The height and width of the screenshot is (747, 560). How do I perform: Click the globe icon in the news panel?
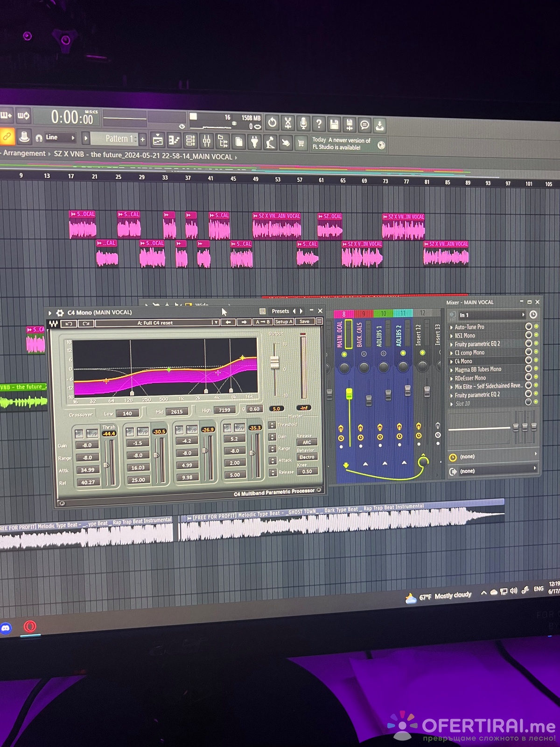click(381, 145)
